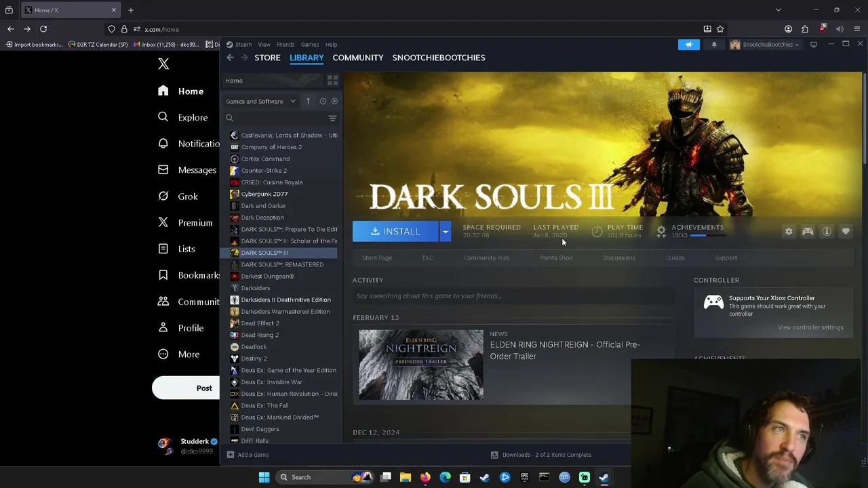The width and height of the screenshot is (868, 488).
Task: Open the Games menu in Steam
Action: coord(310,45)
